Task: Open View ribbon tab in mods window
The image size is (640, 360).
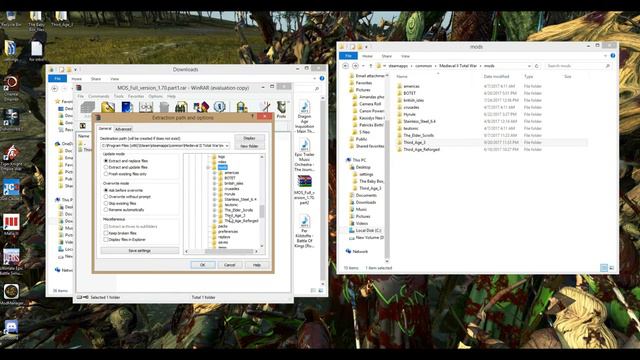Action: pyautogui.click(x=405, y=56)
